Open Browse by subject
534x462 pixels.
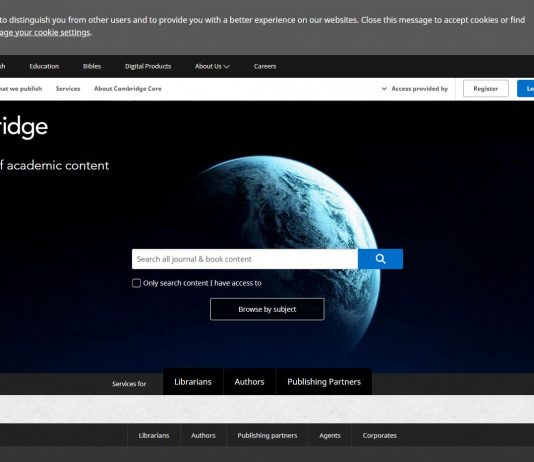coord(267,309)
